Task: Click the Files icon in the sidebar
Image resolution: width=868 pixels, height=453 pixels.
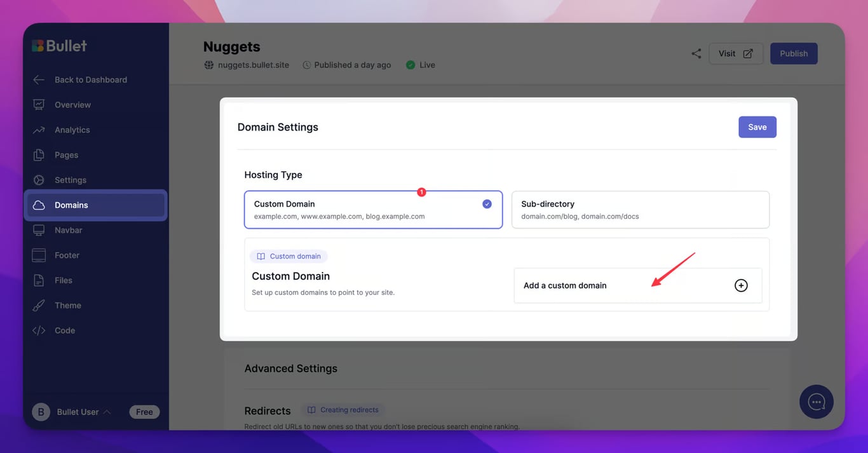Action: tap(39, 280)
